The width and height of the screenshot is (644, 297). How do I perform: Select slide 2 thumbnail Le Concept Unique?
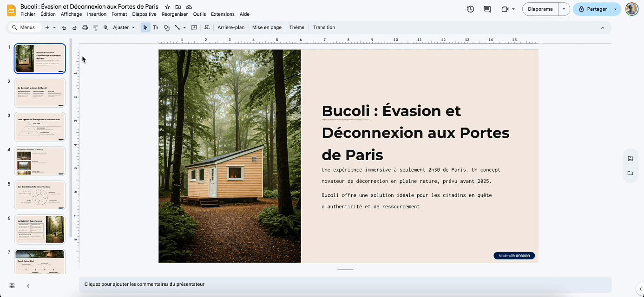click(x=40, y=92)
